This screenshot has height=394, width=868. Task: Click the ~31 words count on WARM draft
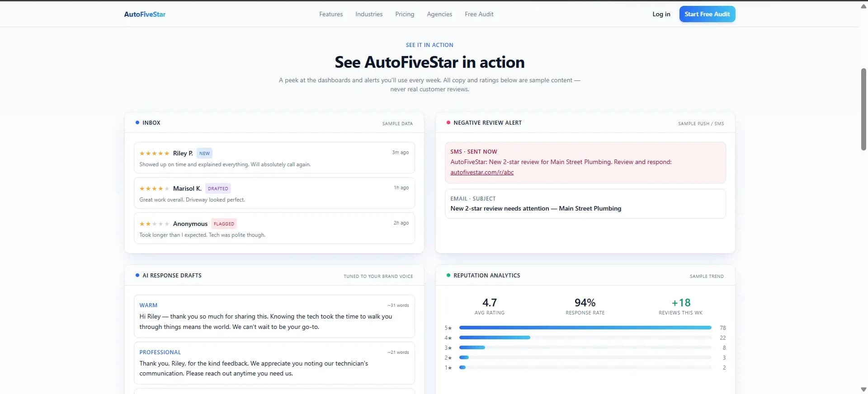coord(398,305)
